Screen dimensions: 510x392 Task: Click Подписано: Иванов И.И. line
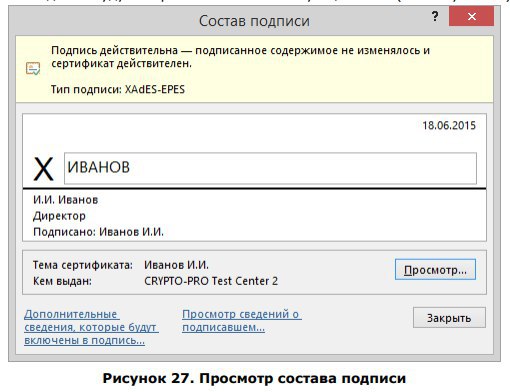tap(98, 232)
